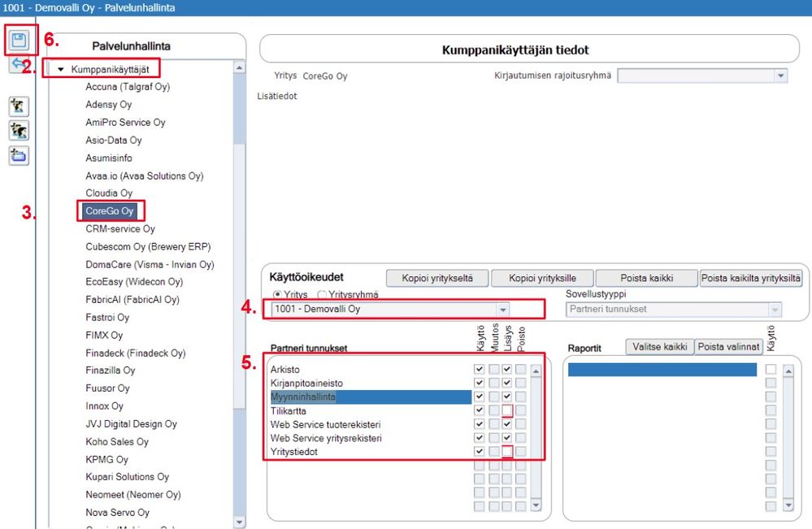Viewport: 812px width, 529px height.
Task: Click the single user toolbar icon
Action: click(19, 106)
